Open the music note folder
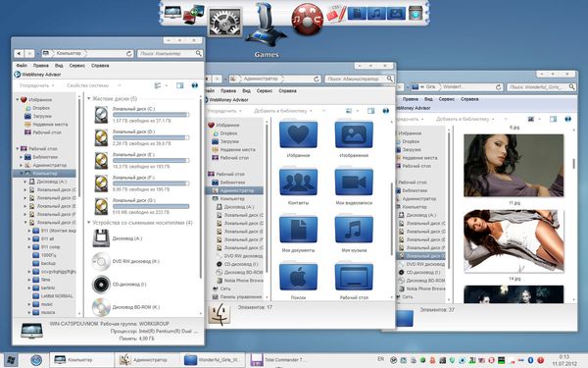 tap(354, 229)
